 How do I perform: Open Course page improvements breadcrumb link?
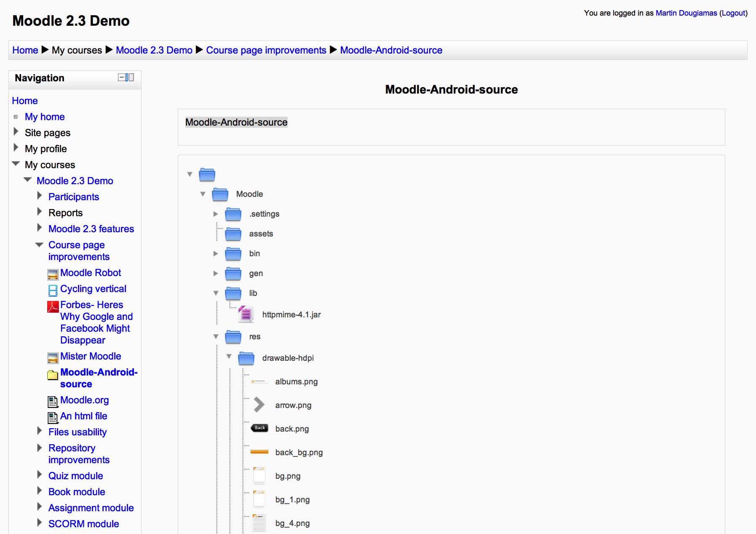pos(266,50)
